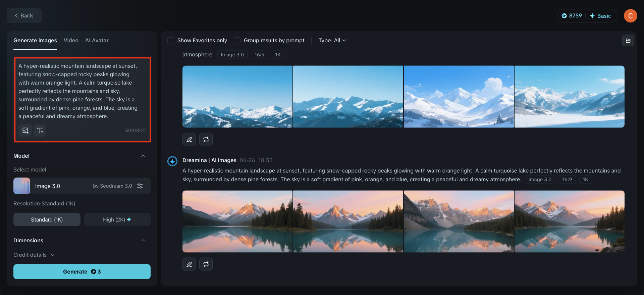
Task: Click the 308/800 character counter
Action: (135, 131)
